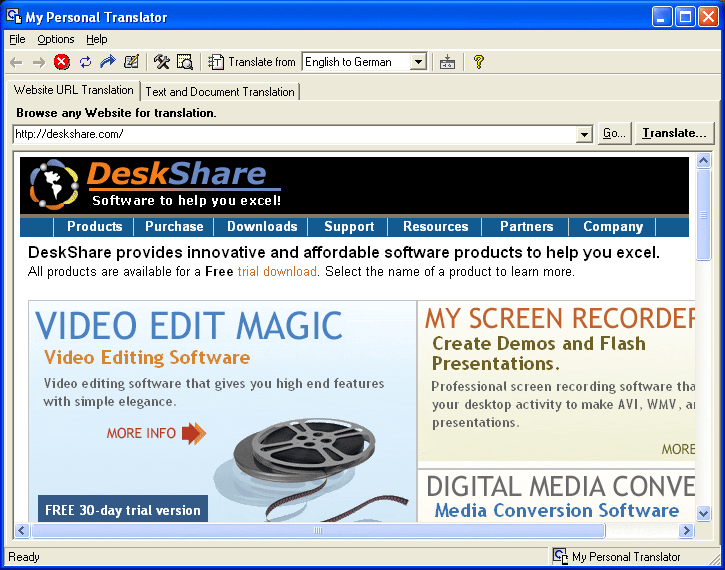Image resolution: width=725 pixels, height=570 pixels.
Task: Click the magnifier preview document icon
Action: [x=185, y=61]
